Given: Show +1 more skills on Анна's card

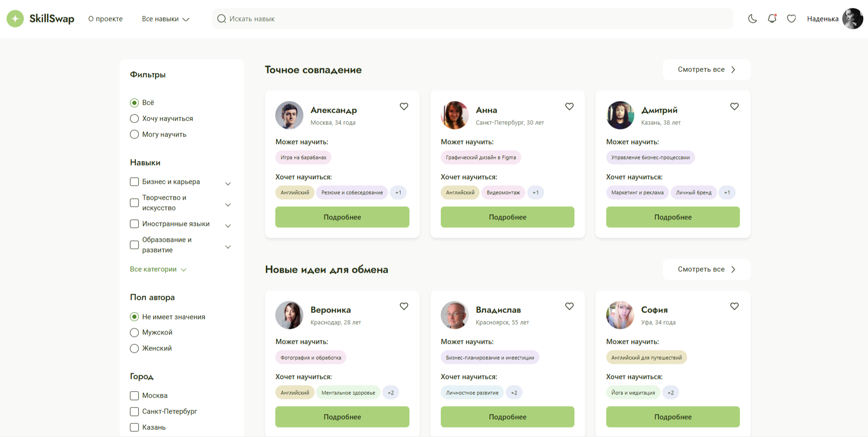Looking at the screenshot, I should point(536,192).
